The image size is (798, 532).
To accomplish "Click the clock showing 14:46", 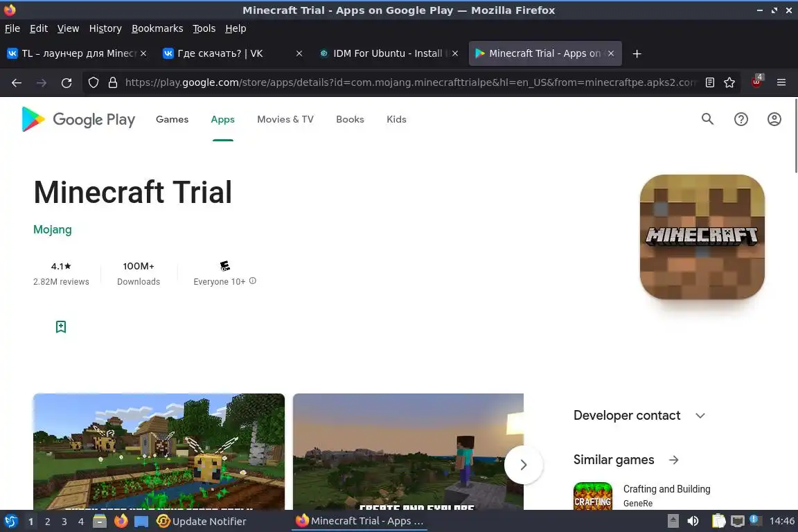I will (781, 521).
